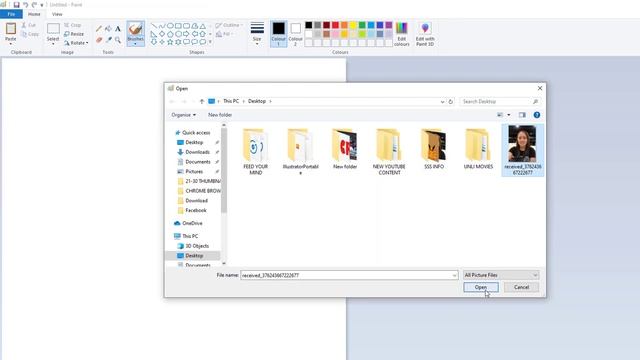The height and width of the screenshot is (360, 640).
Task: Select the Pencil tool in Paint
Action: coord(99,29)
